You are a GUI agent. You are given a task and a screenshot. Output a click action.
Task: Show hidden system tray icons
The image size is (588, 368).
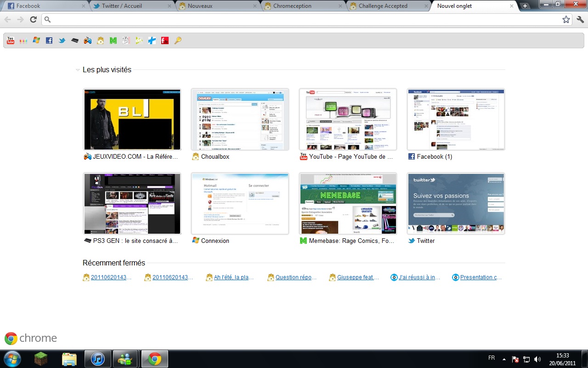(x=504, y=359)
